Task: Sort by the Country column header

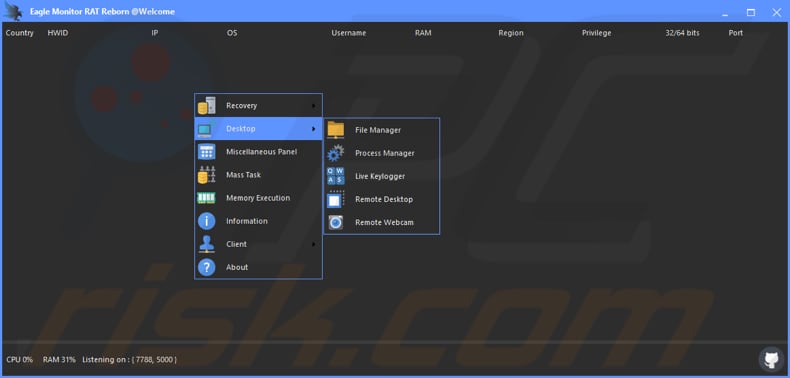Action: point(20,33)
